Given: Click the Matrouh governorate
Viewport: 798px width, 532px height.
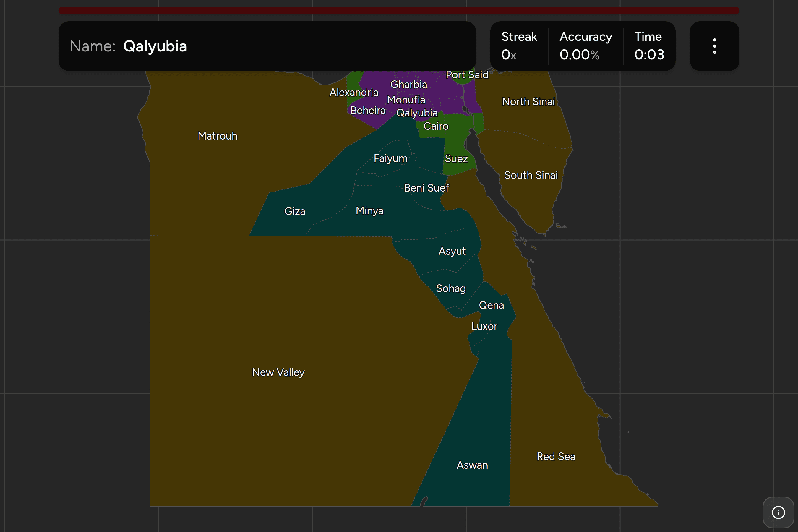Looking at the screenshot, I should (x=218, y=136).
